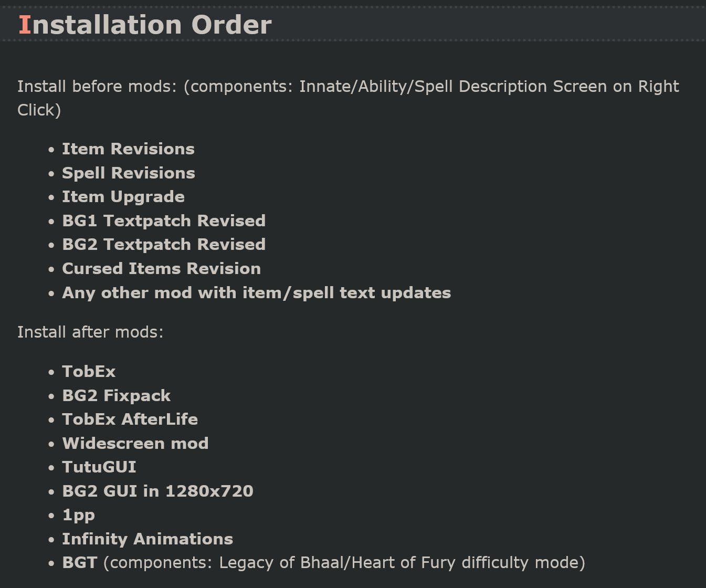The image size is (706, 588).
Task: Open the BG2 Fixpack entry
Action: pos(116,396)
